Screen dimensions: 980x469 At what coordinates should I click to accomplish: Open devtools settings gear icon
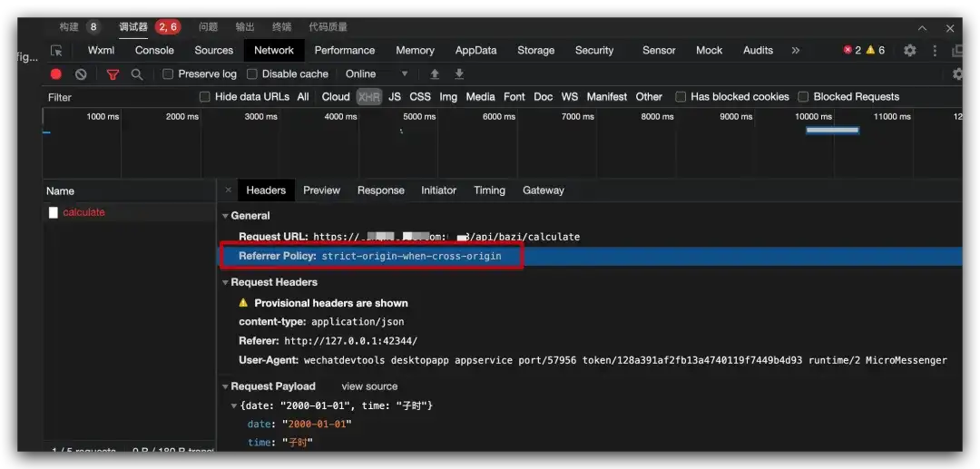pyautogui.click(x=910, y=51)
